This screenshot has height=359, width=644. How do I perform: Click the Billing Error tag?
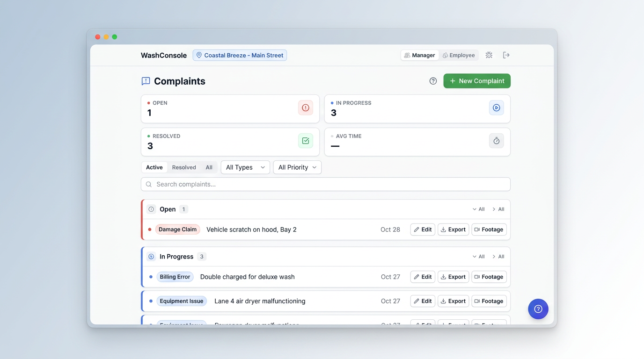tap(175, 277)
